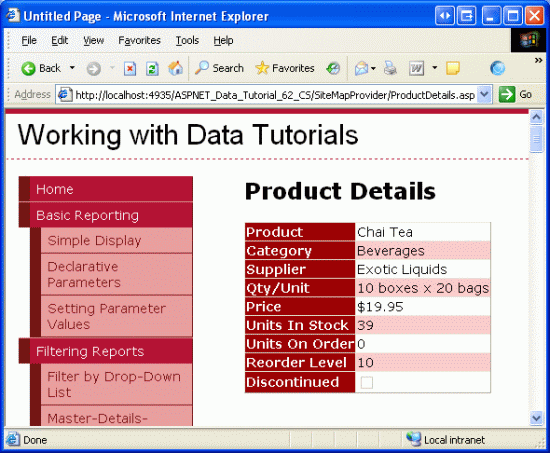The width and height of the screenshot is (550, 453).
Task: Open the Simple Display link
Action: point(94,241)
